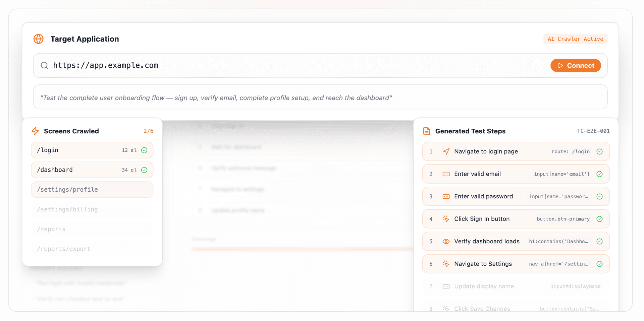Click the action icon on Navigate to Settings

[x=446, y=264]
